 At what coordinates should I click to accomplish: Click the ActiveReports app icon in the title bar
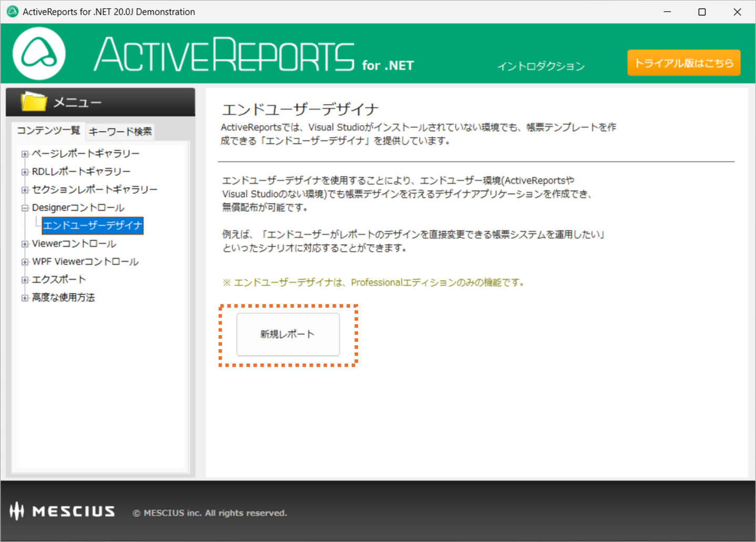pos(12,11)
